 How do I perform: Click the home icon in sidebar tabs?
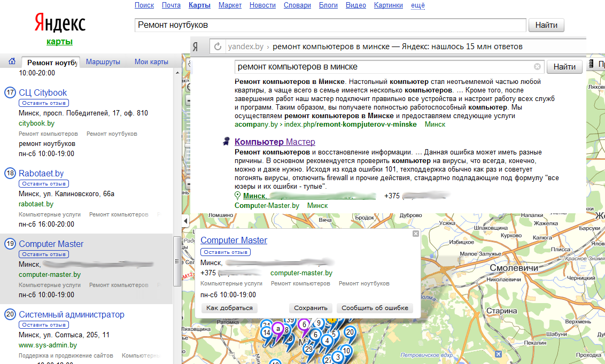12,61
